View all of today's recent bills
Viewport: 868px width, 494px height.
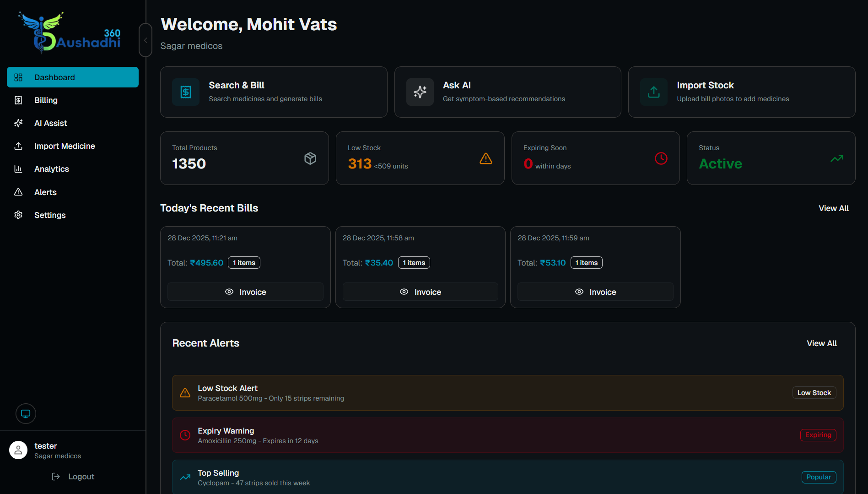click(833, 208)
